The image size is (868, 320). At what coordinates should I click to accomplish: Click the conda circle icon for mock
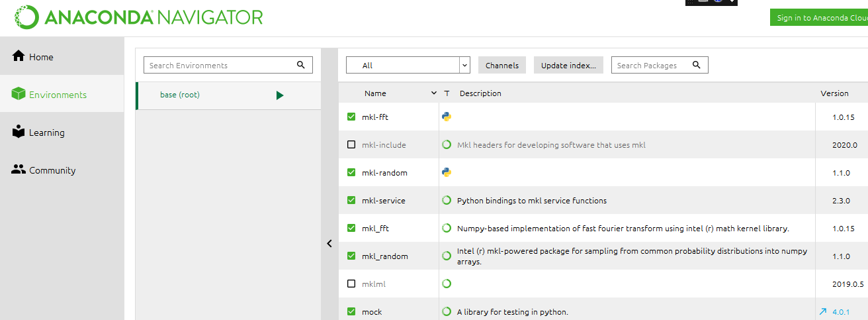447,311
